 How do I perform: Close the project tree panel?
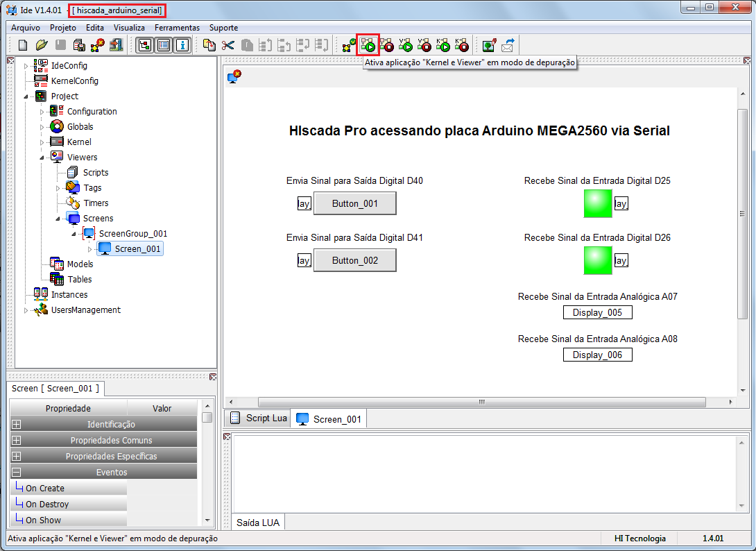(x=10, y=60)
